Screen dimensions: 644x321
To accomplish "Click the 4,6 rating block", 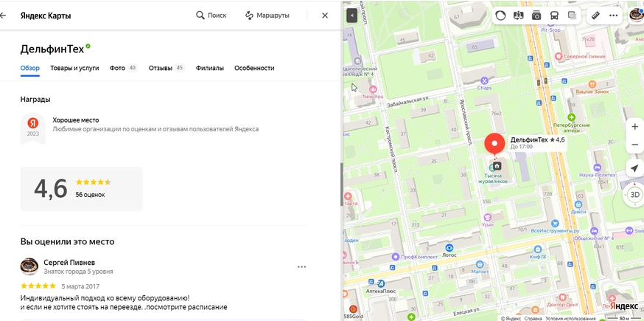I will point(81,189).
